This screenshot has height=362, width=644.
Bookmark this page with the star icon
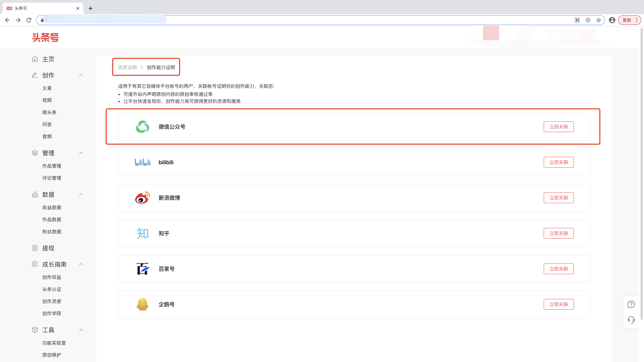coord(599,20)
